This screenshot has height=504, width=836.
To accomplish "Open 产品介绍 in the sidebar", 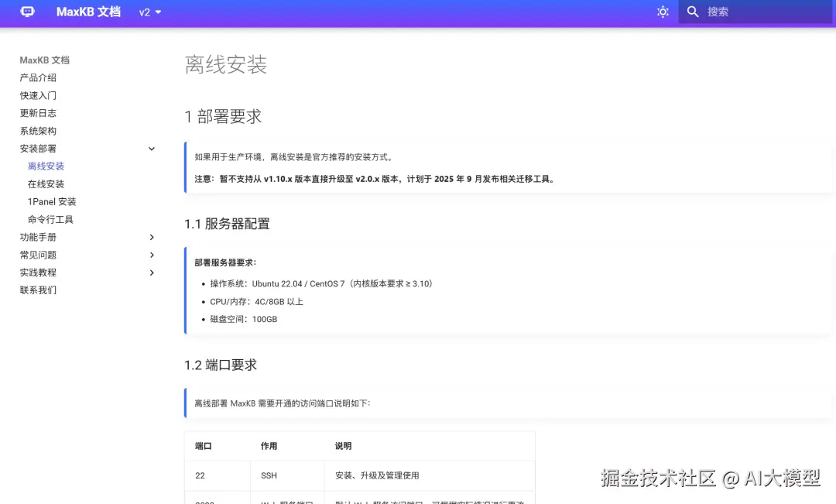I will [38, 78].
